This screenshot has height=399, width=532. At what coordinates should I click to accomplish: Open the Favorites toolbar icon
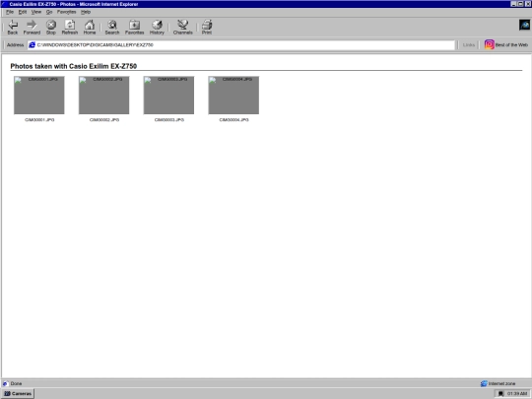coord(134,28)
